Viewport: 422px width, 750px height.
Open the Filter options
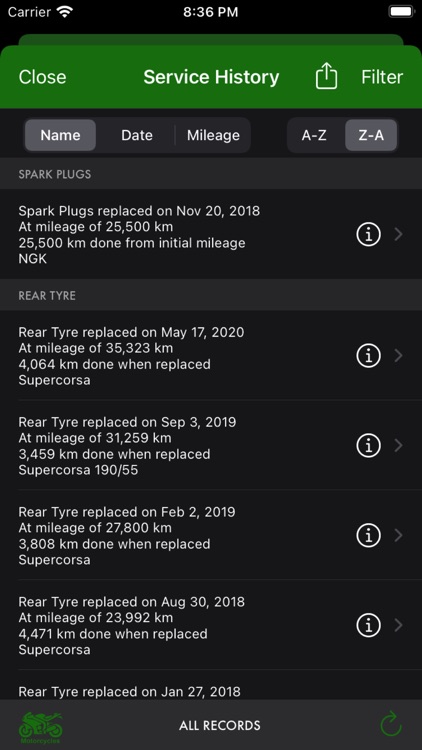click(382, 77)
